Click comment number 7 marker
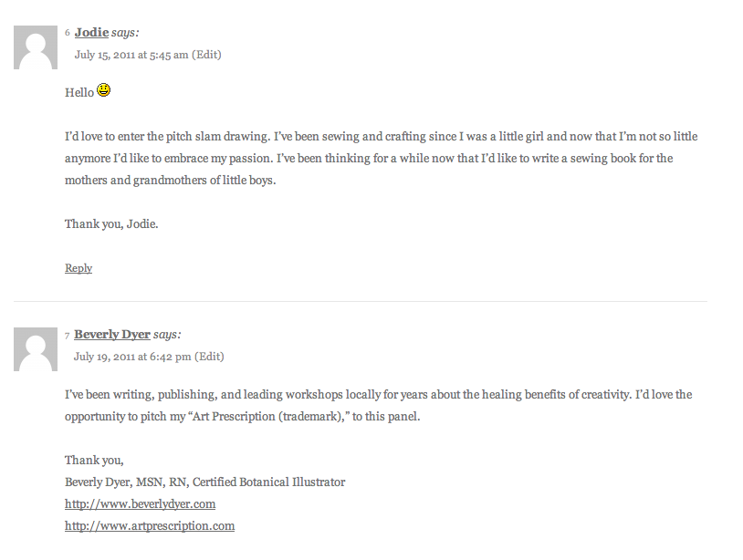This screenshot has width=743, height=560. pyautogui.click(x=68, y=335)
